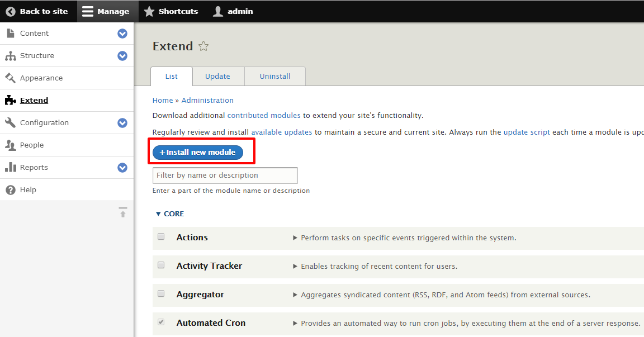The height and width of the screenshot is (337, 644).
Task: Add Extend page to shortcuts star
Action: point(203,46)
